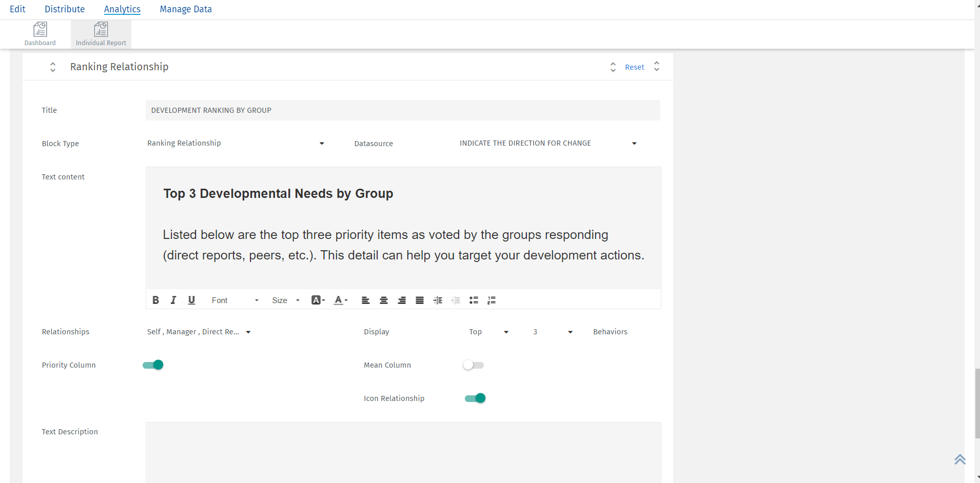Open the Datasource dropdown
The height and width of the screenshot is (483, 980).
tap(633, 143)
